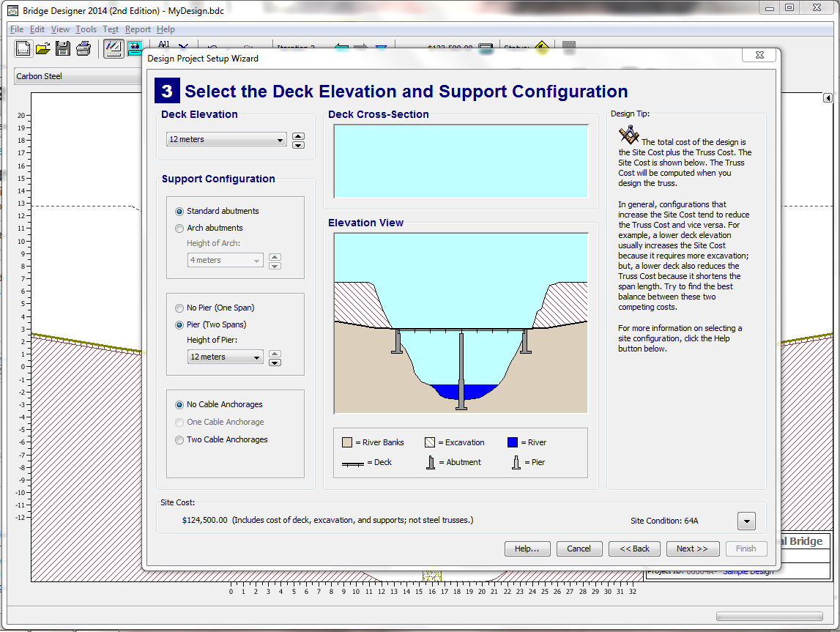
Task: Click the New Design toolbar icon
Action: point(23,49)
